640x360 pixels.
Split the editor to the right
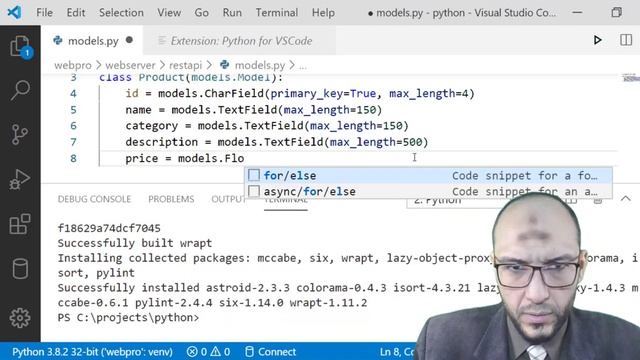coord(626,40)
